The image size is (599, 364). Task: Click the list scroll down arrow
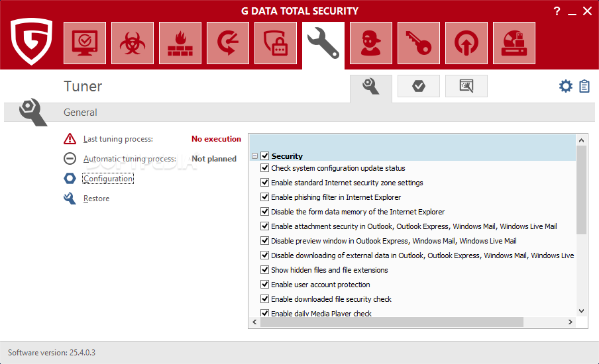click(x=581, y=311)
